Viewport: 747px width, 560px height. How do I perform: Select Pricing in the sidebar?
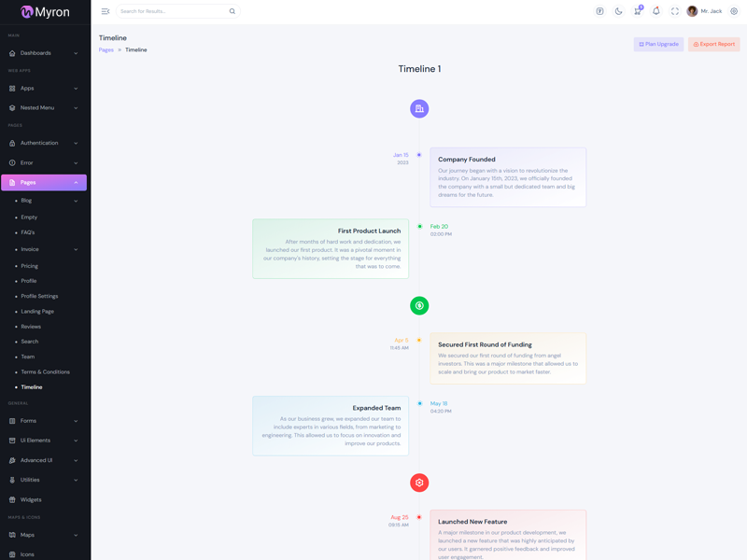click(30, 266)
